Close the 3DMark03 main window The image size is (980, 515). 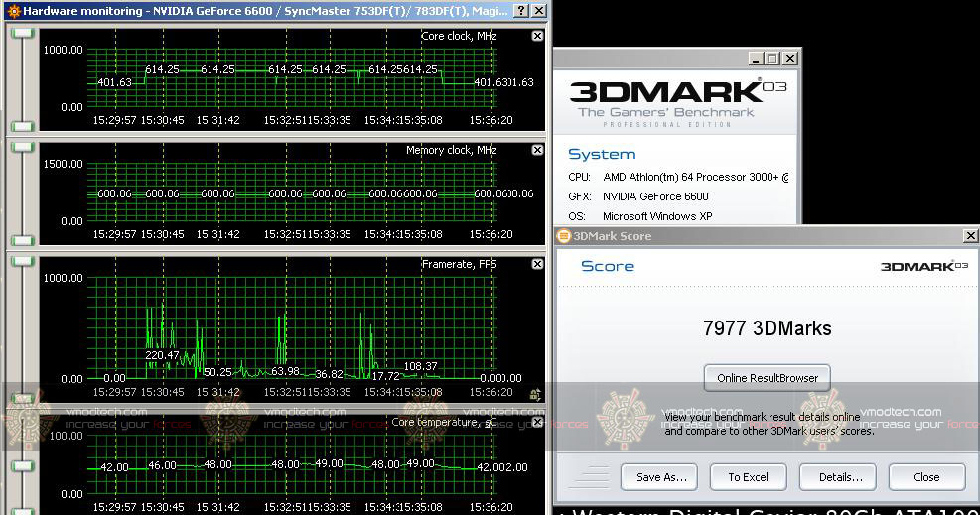click(x=790, y=59)
